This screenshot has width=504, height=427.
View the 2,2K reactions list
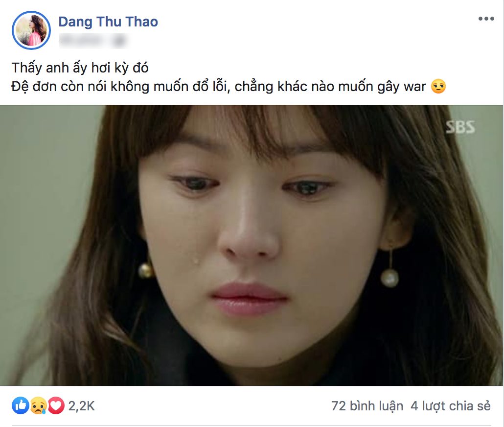pos(81,406)
